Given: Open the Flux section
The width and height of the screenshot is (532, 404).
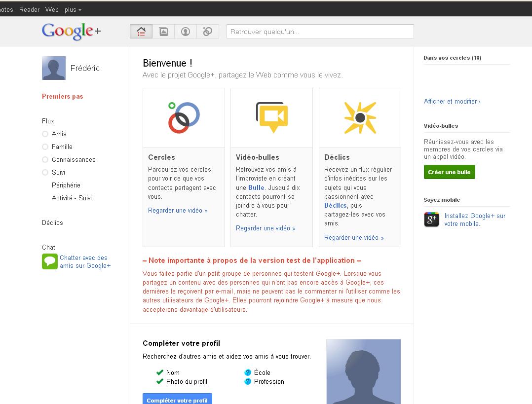Looking at the screenshot, I should click(x=48, y=121).
